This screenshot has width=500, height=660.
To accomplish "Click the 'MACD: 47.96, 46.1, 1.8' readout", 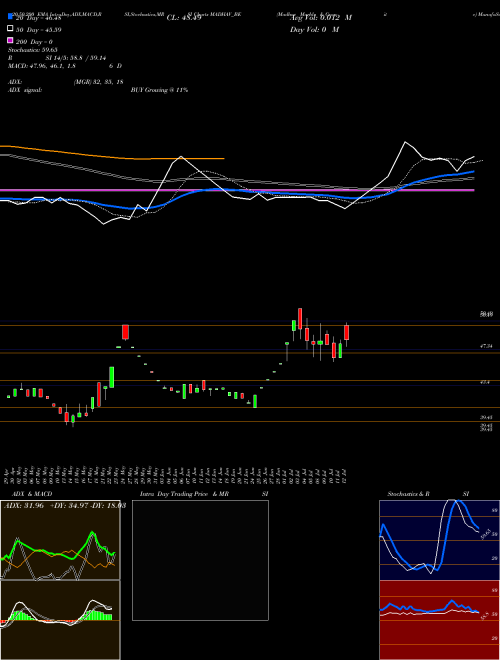I will click(x=42, y=66).
